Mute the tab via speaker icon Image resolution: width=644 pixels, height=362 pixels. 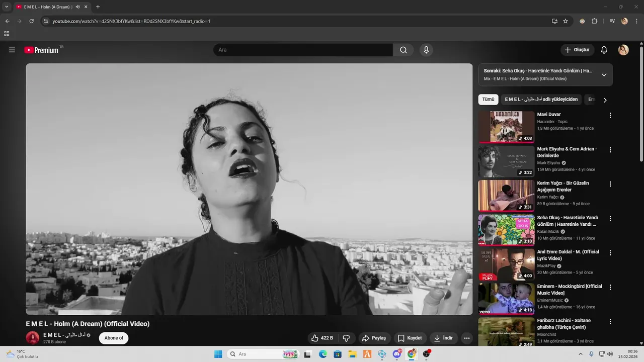point(78,7)
